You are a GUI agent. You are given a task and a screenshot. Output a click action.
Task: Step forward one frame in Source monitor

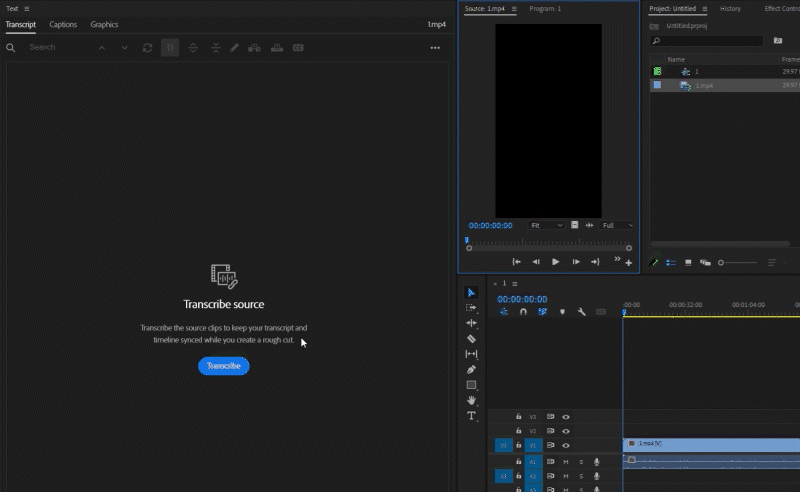point(576,262)
